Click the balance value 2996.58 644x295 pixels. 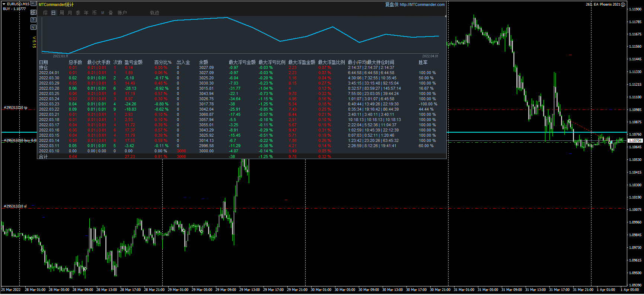tap(206, 146)
